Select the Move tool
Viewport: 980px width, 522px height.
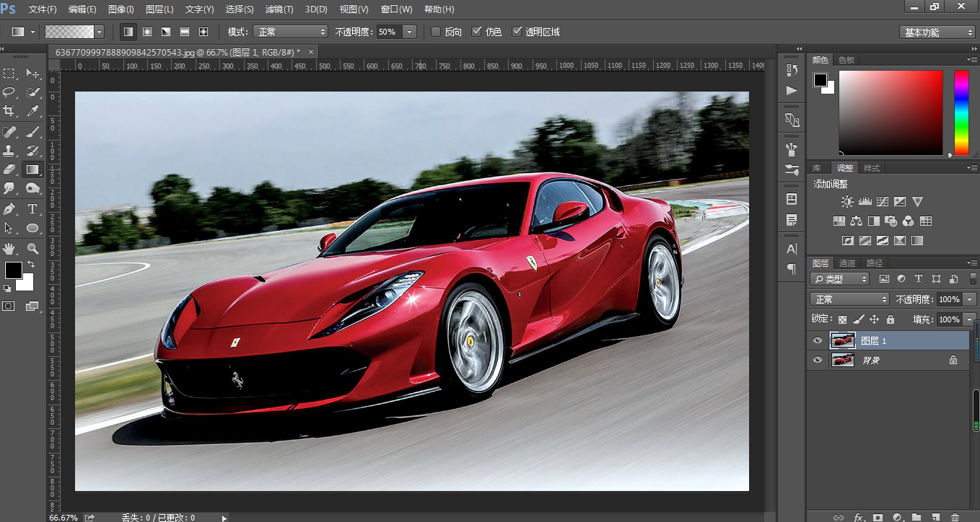tap(32, 74)
